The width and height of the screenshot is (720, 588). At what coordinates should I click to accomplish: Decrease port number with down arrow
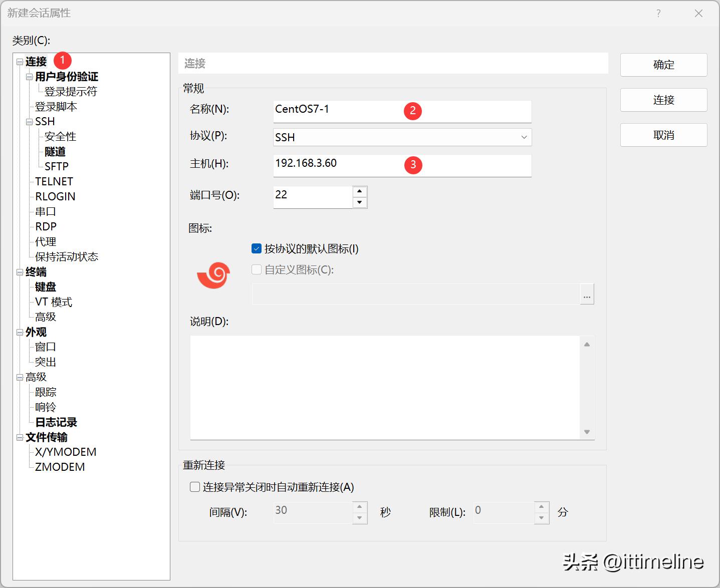point(359,203)
